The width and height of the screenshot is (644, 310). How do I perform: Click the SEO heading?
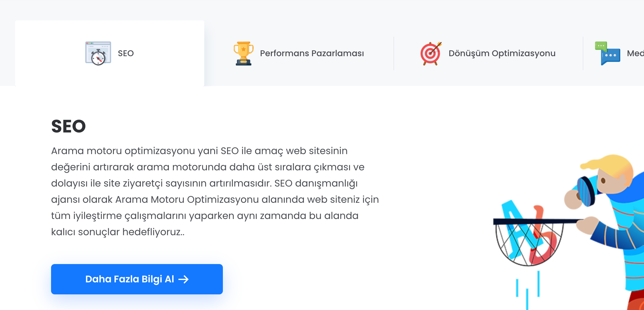pyautogui.click(x=68, y=126)
